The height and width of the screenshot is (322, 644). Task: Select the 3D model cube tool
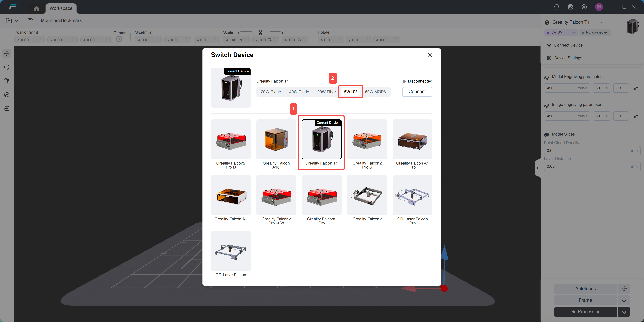tap(7, 95)
